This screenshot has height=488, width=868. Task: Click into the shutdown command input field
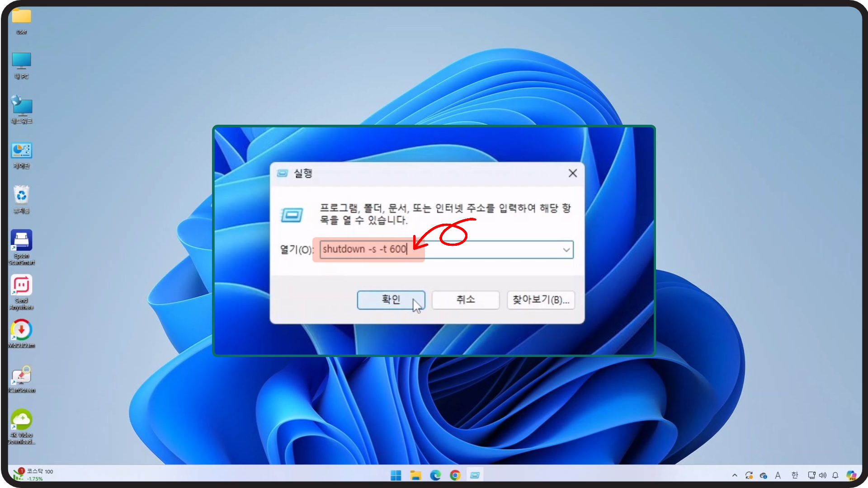coord(475,250)
